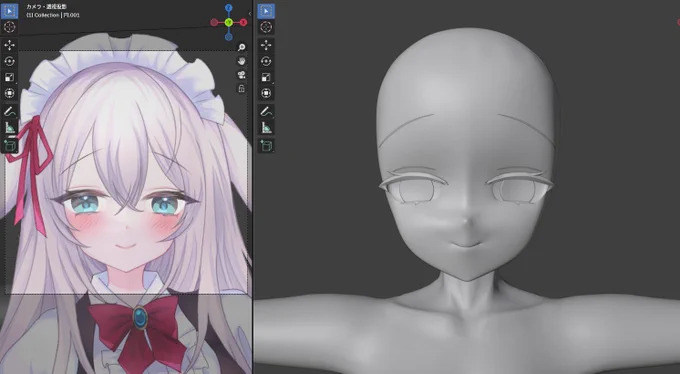
Task: Click the blue Z axis gizmo handle
Action: pyautogui.click(x=229, y=8)
